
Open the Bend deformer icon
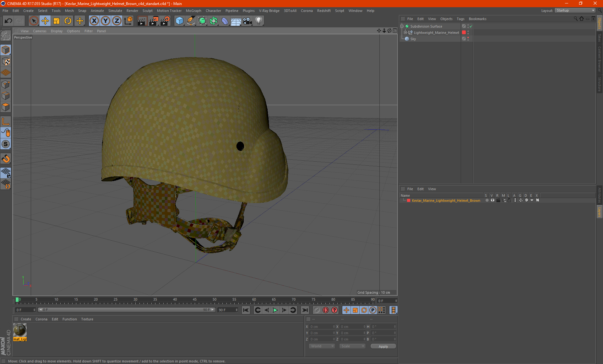click(x=225, y=21)
